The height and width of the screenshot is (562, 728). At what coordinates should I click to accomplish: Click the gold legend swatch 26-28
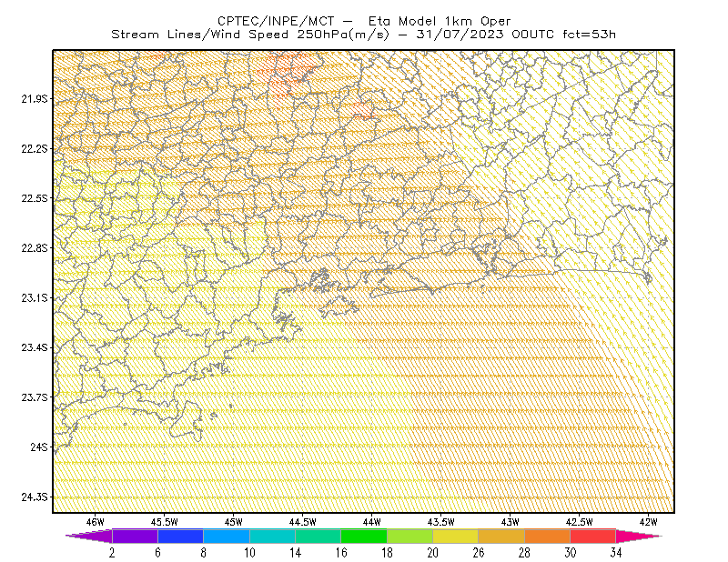[501, 536]
